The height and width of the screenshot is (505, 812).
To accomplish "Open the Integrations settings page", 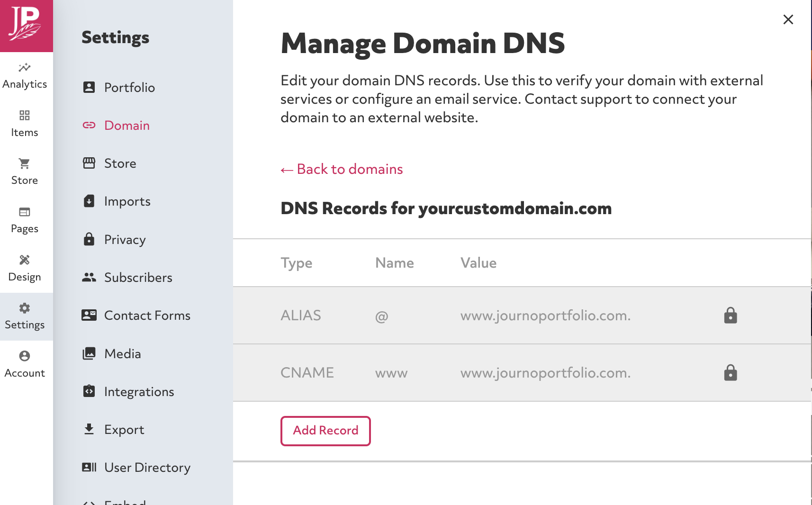I will pyautogui.click(x=139, y=391).
